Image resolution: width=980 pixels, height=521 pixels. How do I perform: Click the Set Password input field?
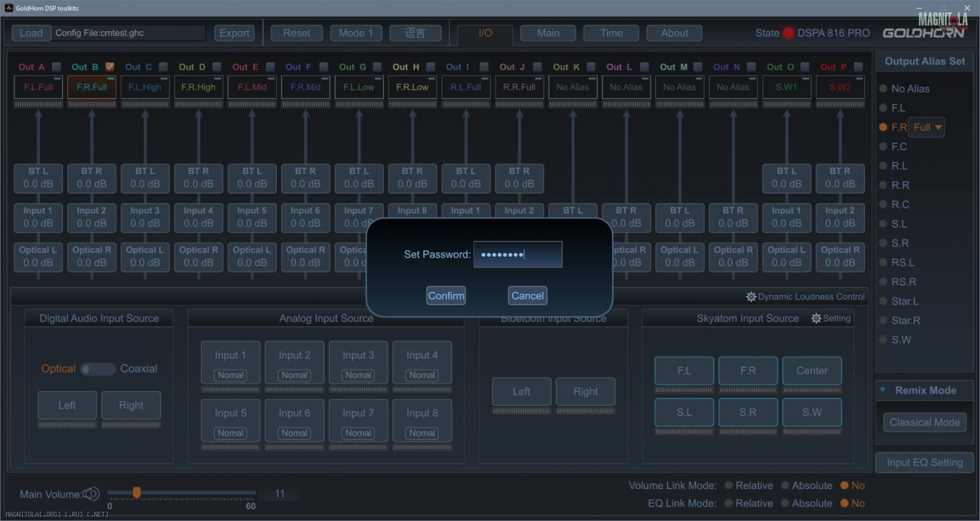pyautogui.click(x=518, y=254)
